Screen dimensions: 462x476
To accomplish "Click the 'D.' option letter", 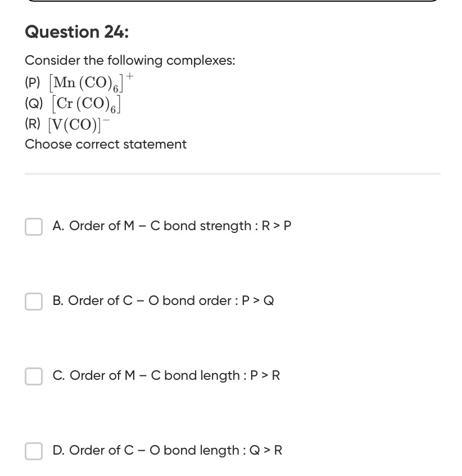I will [x=58, y=451].
